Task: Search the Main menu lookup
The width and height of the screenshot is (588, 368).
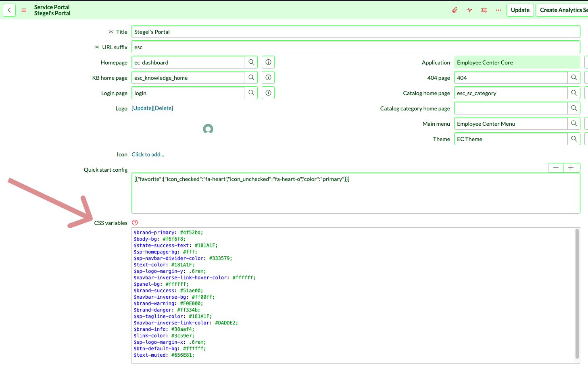Action: click(x=574, y=123)
